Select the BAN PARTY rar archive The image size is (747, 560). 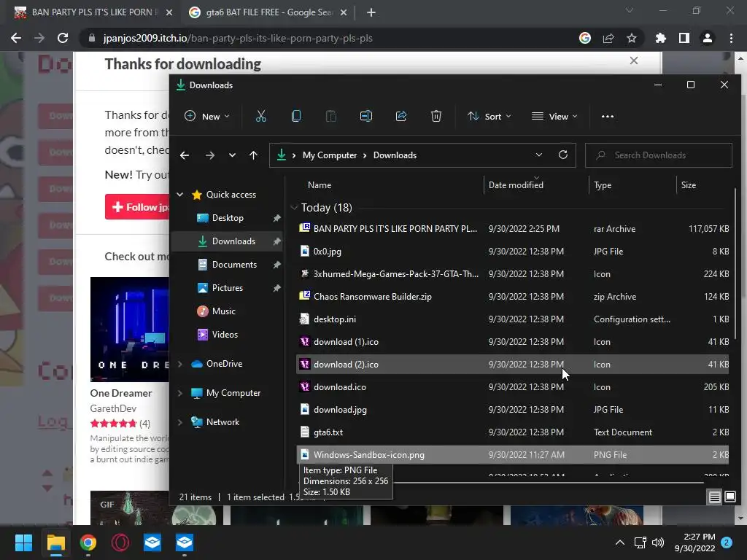click(x=513, y=228)
